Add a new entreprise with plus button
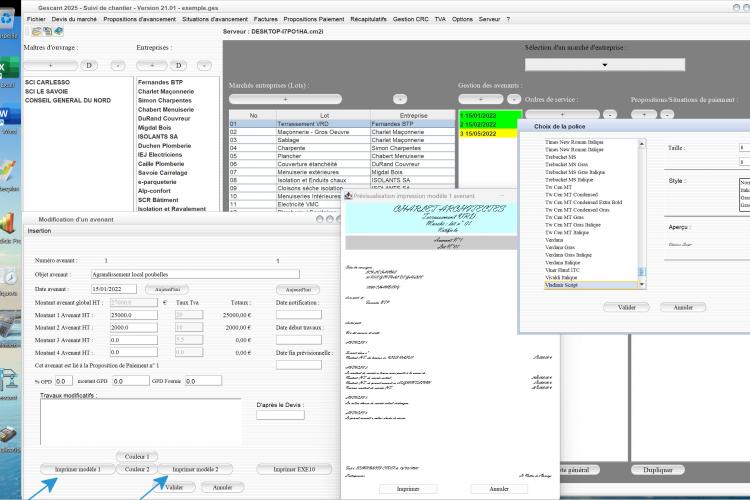The width and height of the screenshot is (750, 500). click(152, 66)
